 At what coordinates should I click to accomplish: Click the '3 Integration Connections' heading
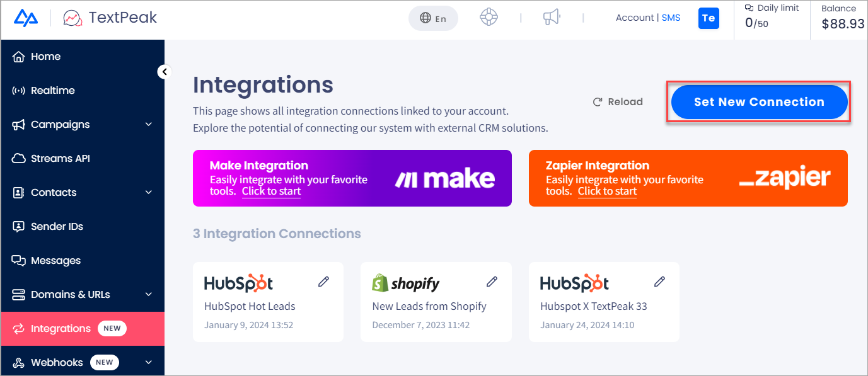[277, 234]
